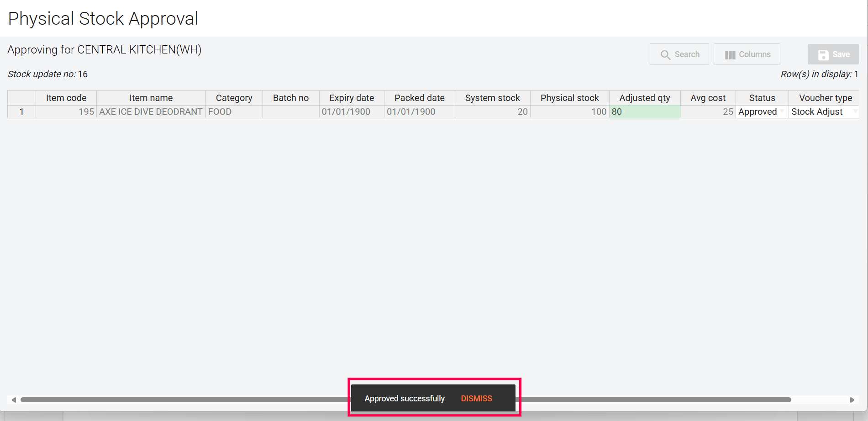868x421 pixels.
Task: Click the Batch no column header
Action: pos(291,98)
